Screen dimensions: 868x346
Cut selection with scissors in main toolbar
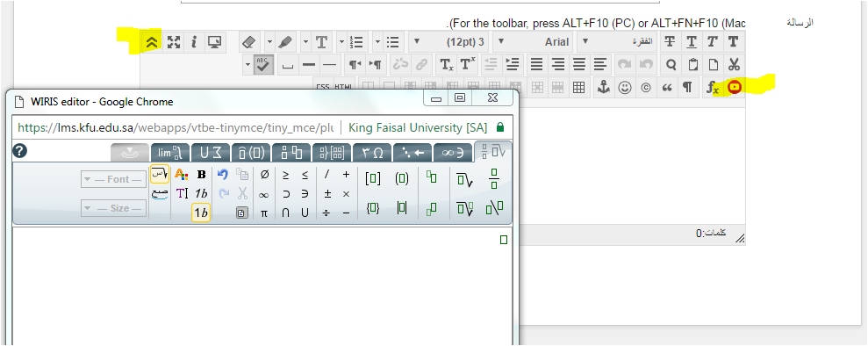734,65
